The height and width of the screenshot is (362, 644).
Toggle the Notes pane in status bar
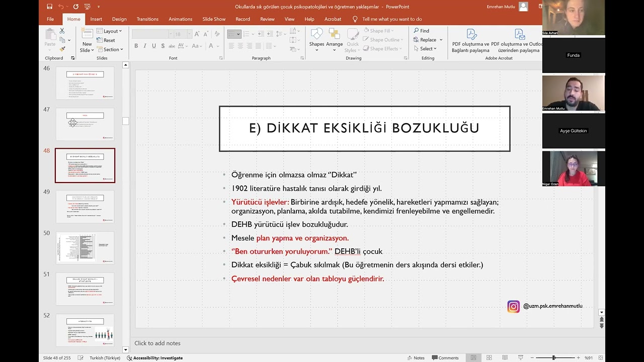click(416, 357)
